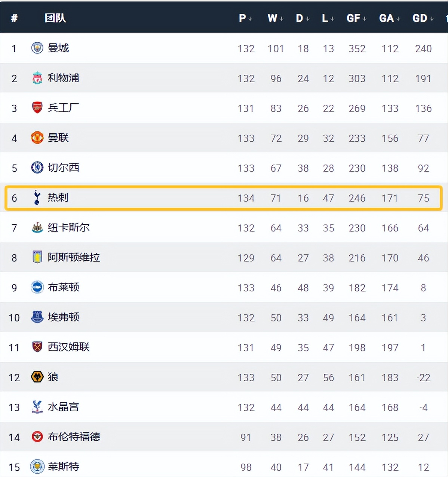
Task: Click the Everton club crest icon
Action: [37, 317]
